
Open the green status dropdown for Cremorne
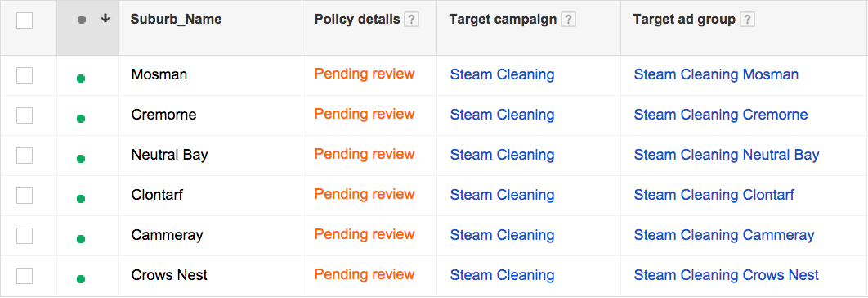point(81,119)
